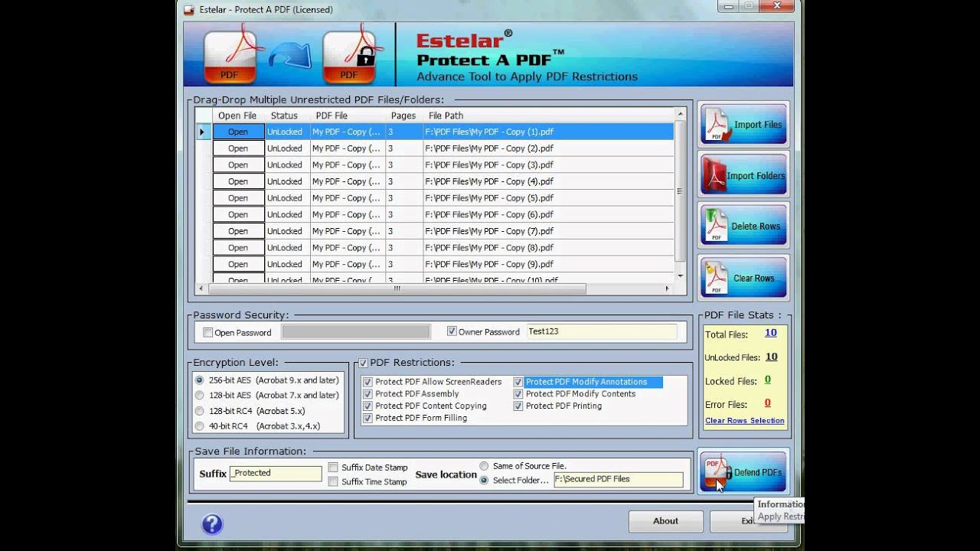The height and width of the screenshot is (551, 980).
Task: Select 128-bit RC4 encryption level
Action: [200, 411]
